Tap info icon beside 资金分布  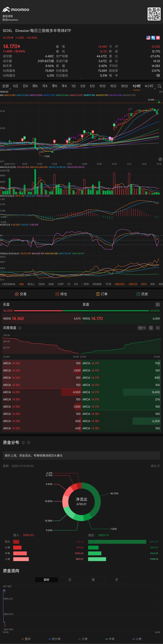tap(23, 442)
